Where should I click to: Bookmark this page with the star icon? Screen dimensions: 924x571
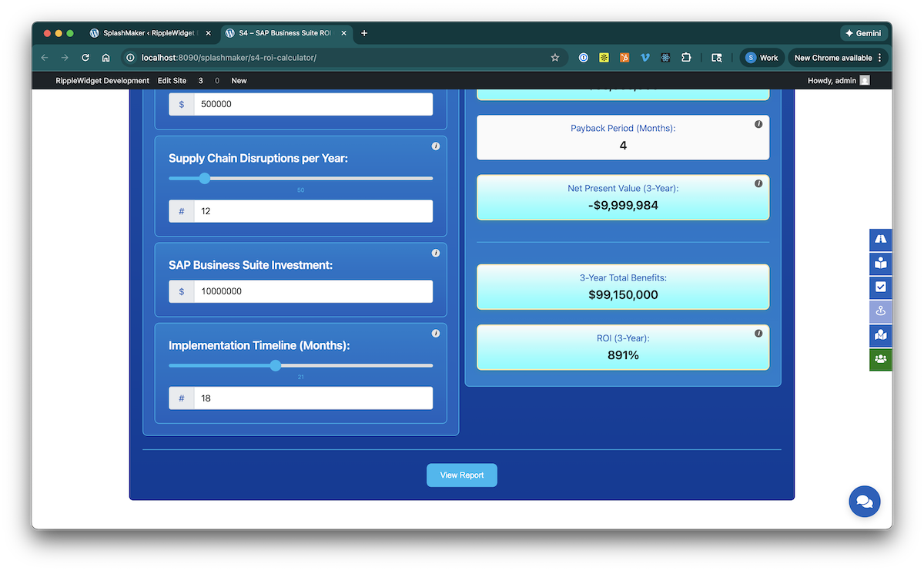555,58
